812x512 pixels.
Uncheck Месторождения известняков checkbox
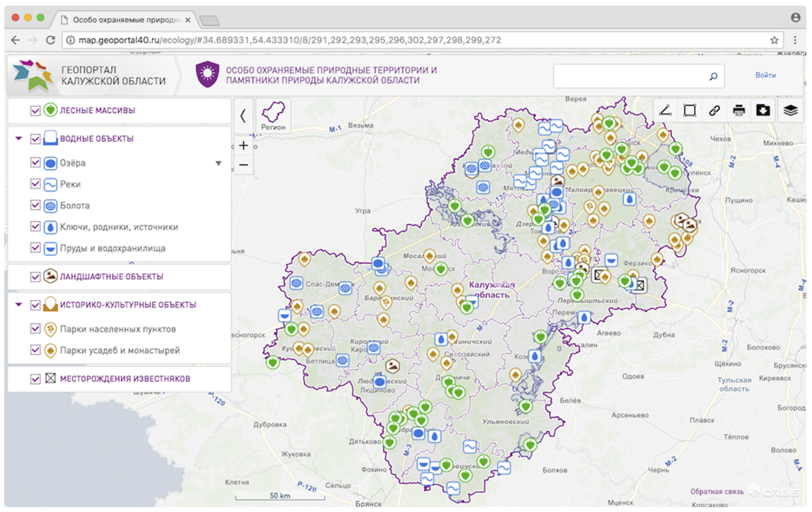point(35,379)
